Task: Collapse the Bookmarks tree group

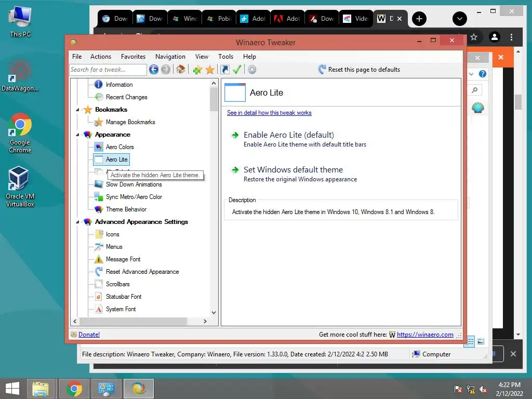Action: [x=77, y=110]
